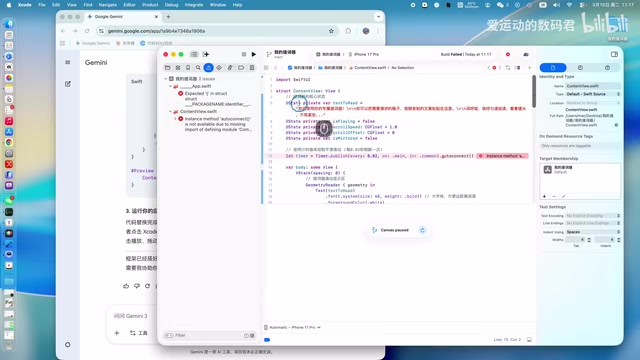Select iPhone 17 Pro run destination

point(364,54)
